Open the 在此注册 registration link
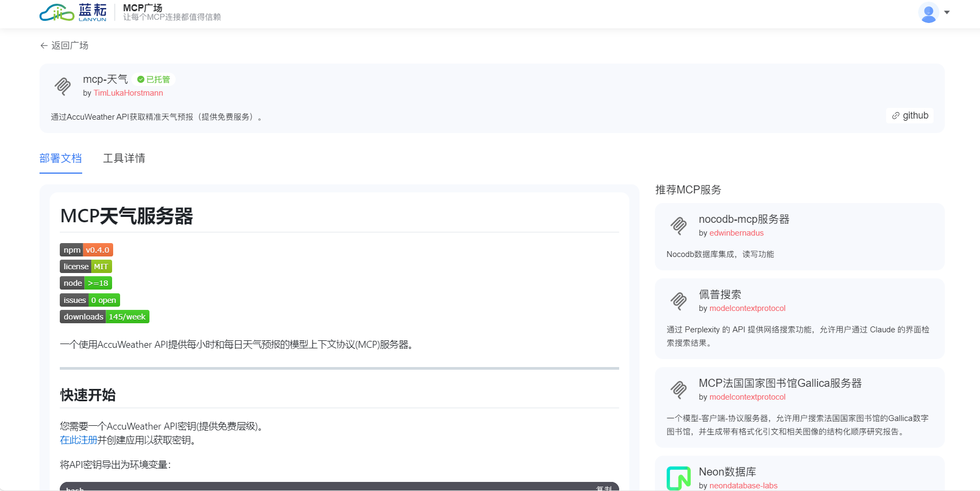This screenshot has height=491, width=980. coord(78,440)
